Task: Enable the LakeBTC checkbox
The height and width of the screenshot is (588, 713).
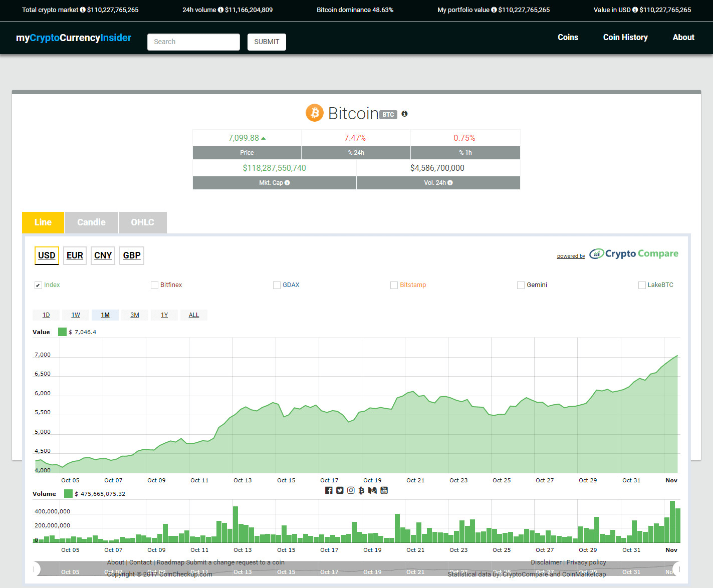Action: 642,285
